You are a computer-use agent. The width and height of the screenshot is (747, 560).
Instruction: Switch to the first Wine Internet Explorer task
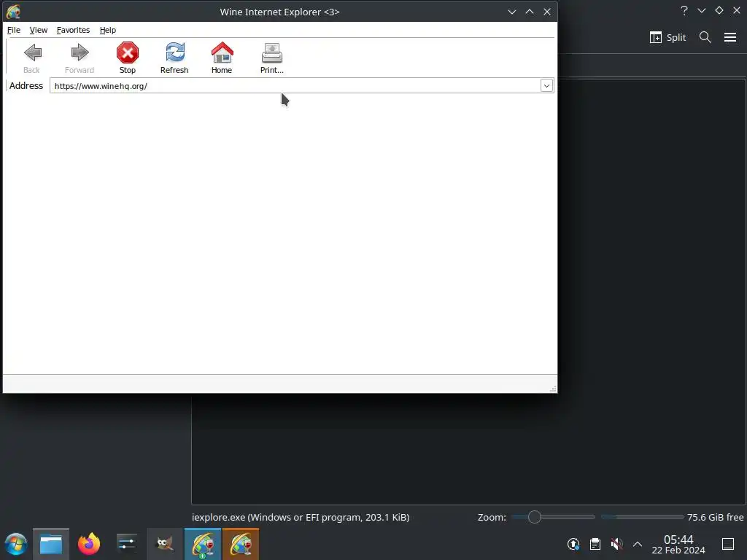[203, 544]
